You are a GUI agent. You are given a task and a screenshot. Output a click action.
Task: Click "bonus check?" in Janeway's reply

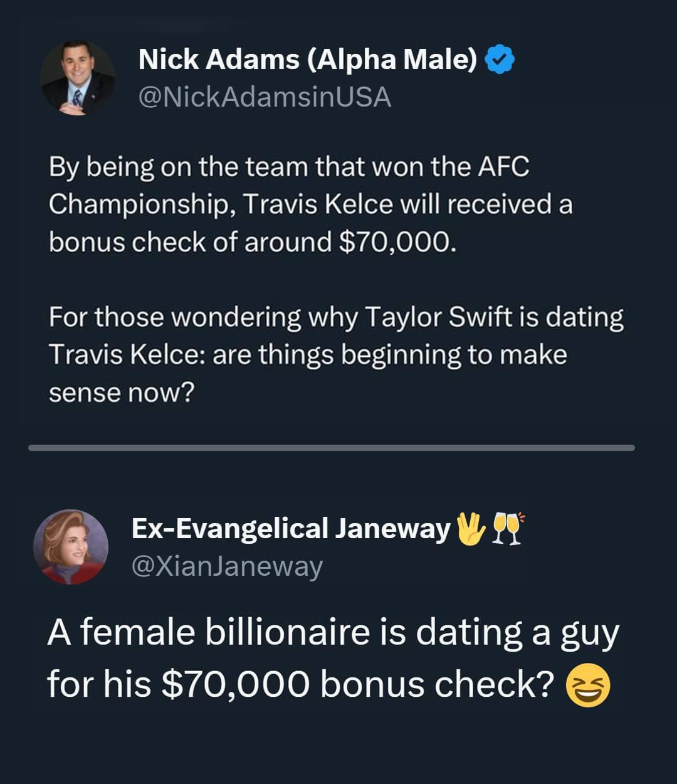coord(437,684)
